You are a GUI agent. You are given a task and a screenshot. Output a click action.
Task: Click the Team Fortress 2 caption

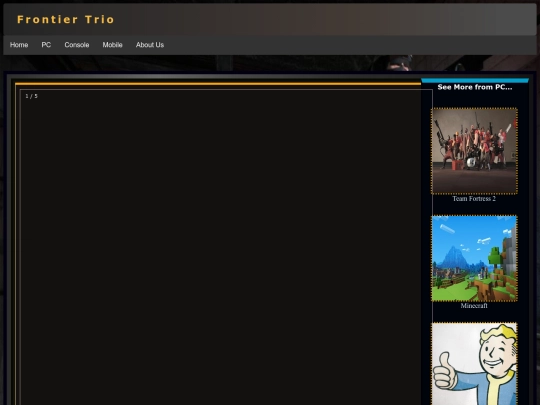click(x=474, y=199)
